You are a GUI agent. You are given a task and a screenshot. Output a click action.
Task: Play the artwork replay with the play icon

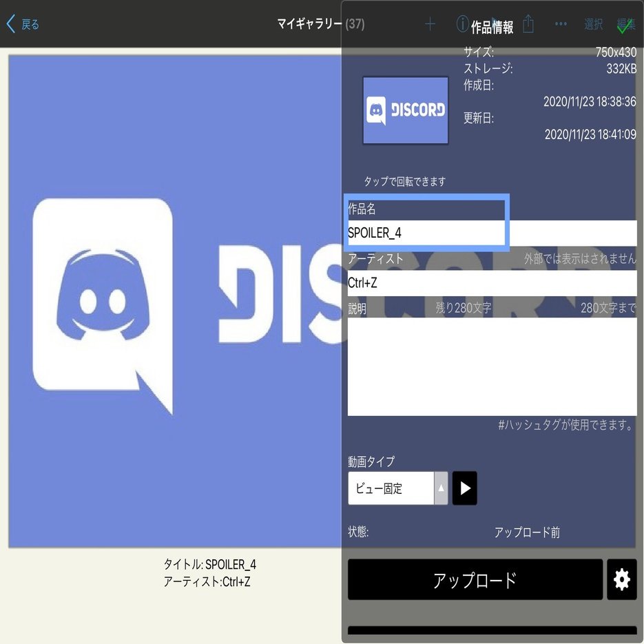[x=464, y=488]
